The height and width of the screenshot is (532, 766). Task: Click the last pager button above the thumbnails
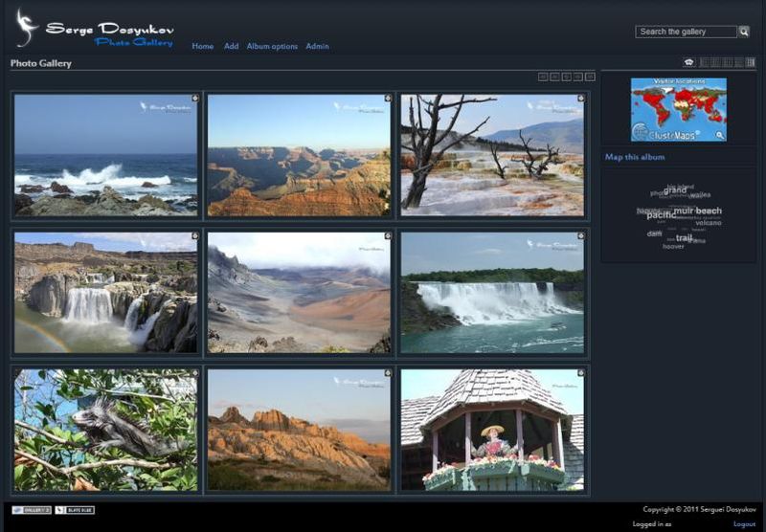(x=590, y=77)
